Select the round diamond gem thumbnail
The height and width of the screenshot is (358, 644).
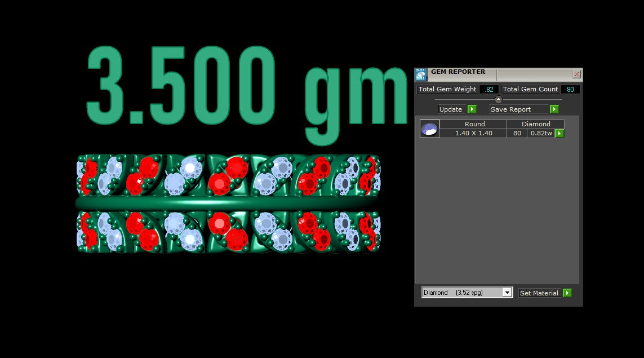[429, 129]
